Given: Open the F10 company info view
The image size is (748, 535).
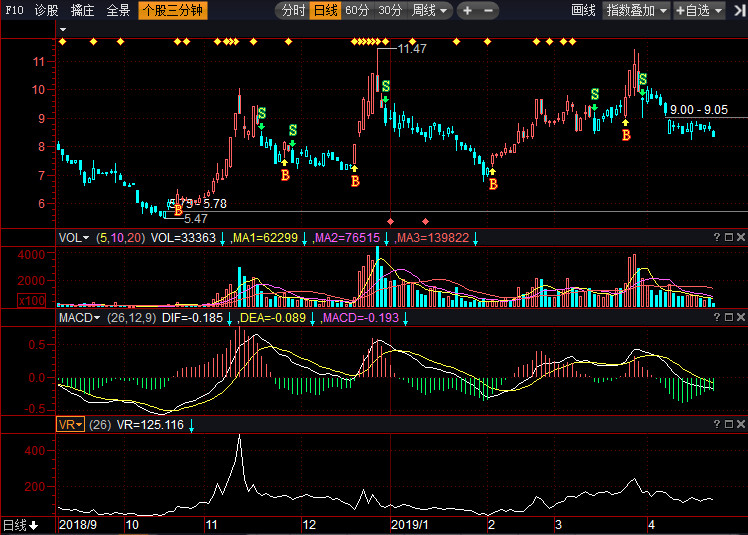Looking at the screenshot, I should 14,10.
